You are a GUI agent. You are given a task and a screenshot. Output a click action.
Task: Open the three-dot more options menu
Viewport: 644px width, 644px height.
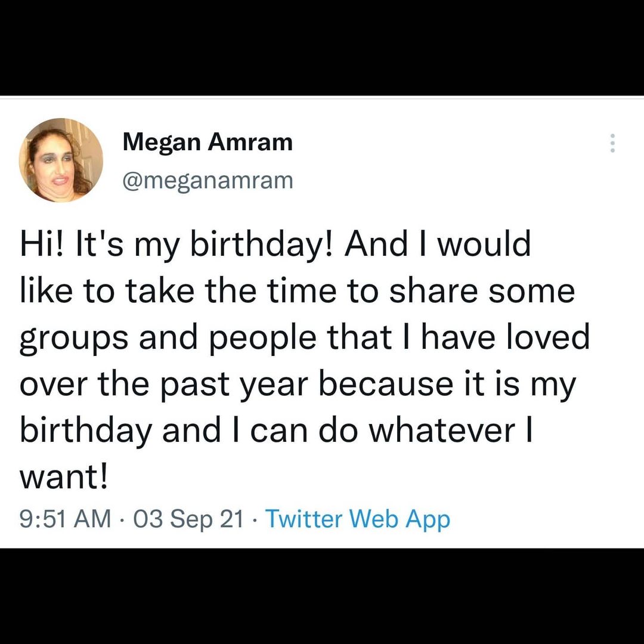(x=612, y=143)
